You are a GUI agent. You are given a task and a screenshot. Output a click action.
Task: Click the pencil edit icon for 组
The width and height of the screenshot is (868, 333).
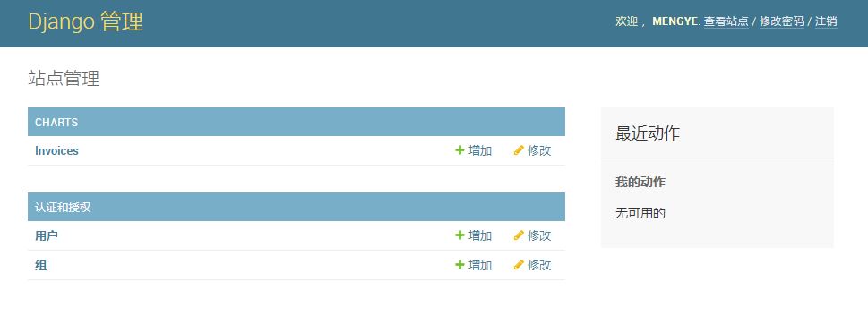click(519, 265)
